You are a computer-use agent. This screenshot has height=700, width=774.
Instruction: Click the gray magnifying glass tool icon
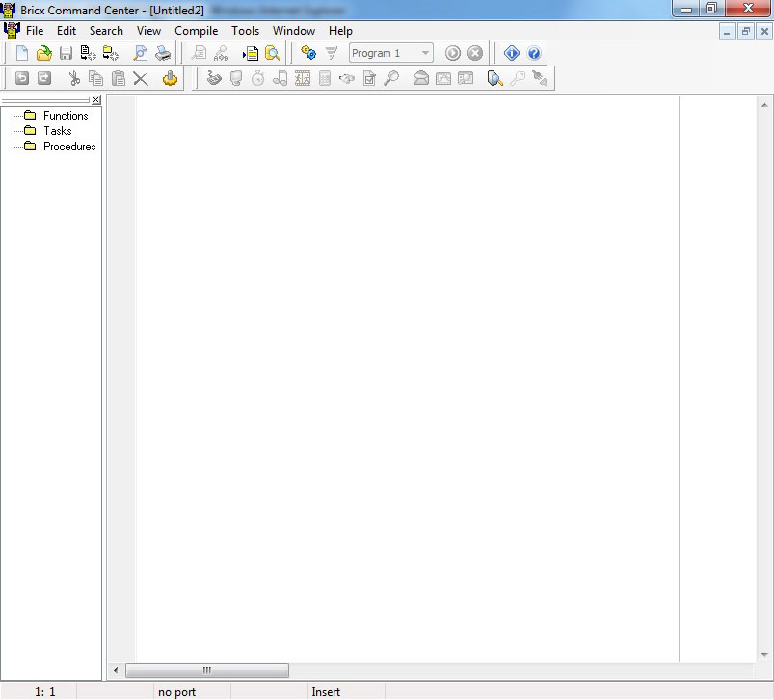click(x=391, y=78)
